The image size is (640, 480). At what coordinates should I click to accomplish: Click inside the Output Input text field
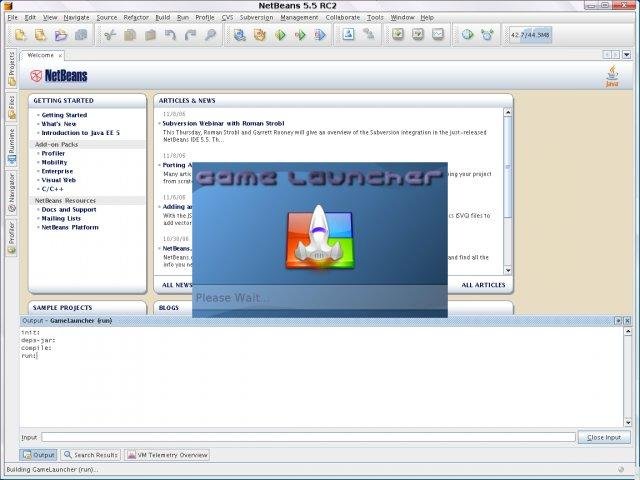pos(308,437)
